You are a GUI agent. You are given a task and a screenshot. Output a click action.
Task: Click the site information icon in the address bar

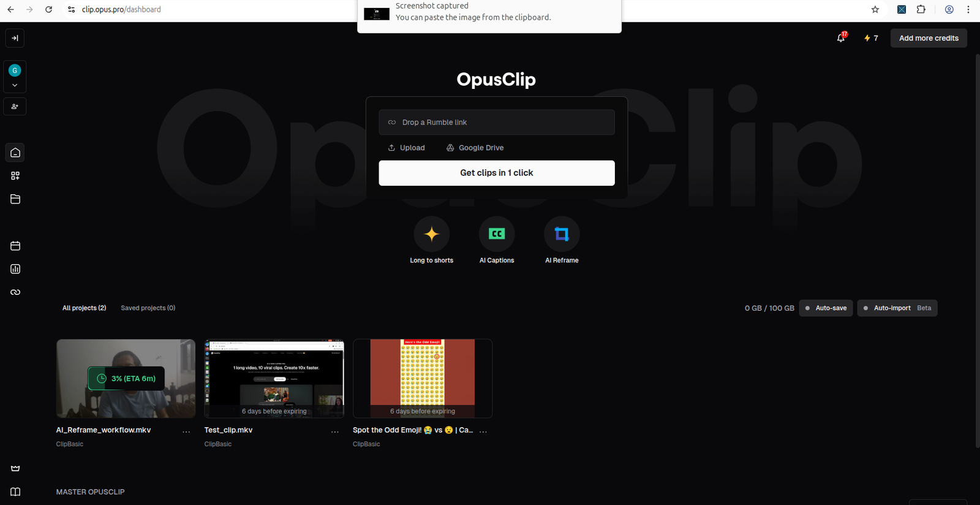[71, 9]
